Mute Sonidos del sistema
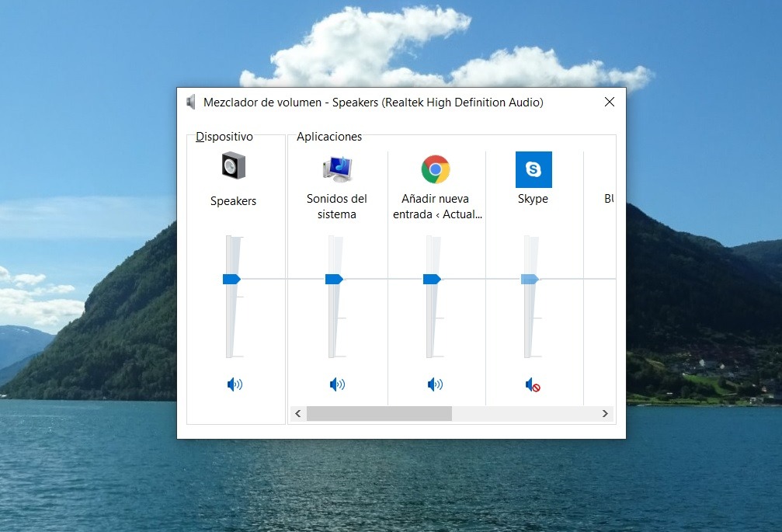The width and height of the screenshot is (782, 532). [337, 384]
